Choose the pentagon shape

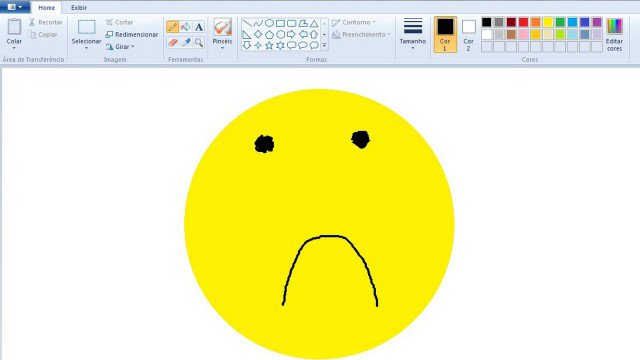(x=269, y=35)
